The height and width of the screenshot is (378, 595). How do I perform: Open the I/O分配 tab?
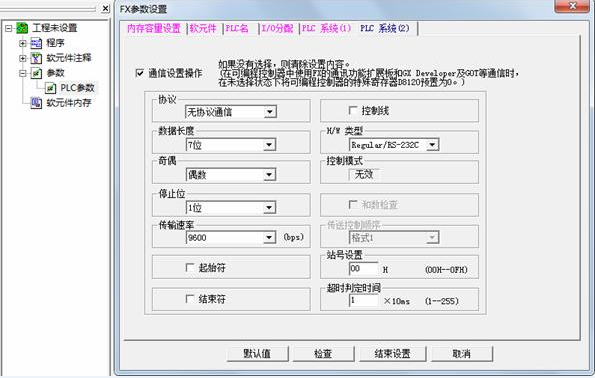[277, 28]
